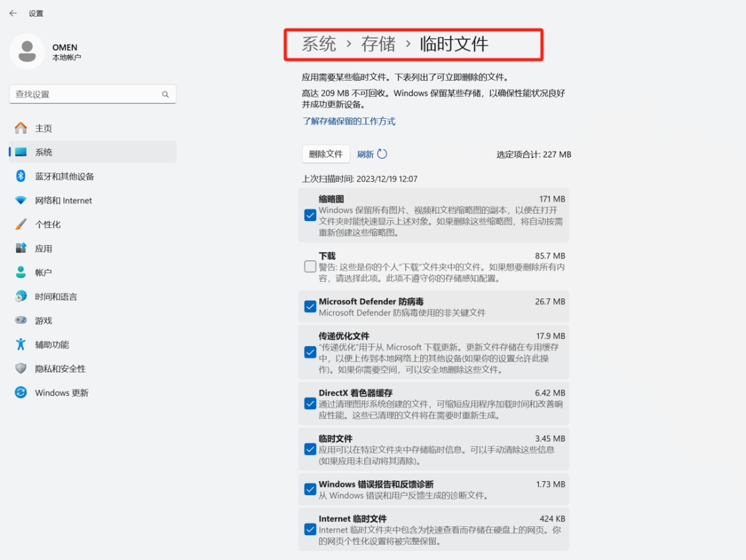Click the 85.7 MB size value
The height and width of the screenshot is (560, 746).
coord(550,256)
